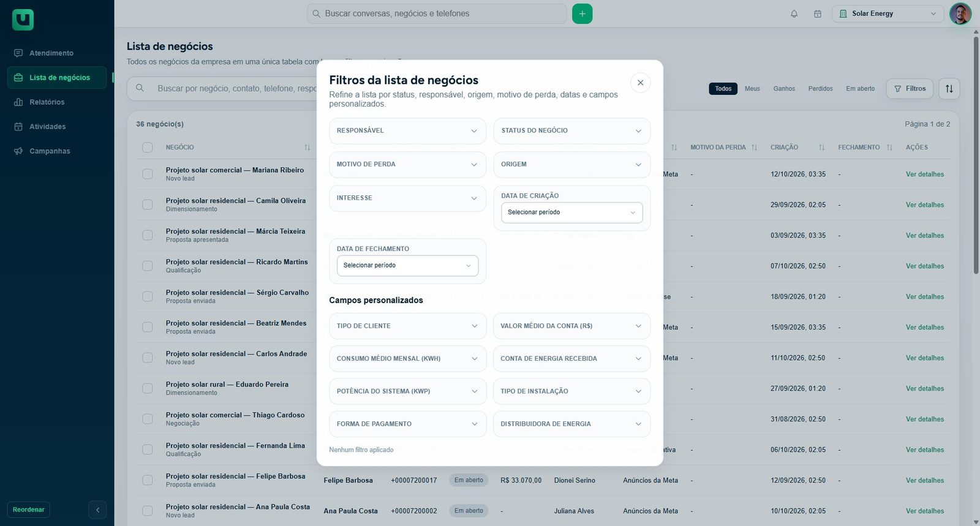The height and width of the screenshot is (526, 980).
Task: Open the DATA DE CRIAÇÃO period selector
Action: [572, 212]
